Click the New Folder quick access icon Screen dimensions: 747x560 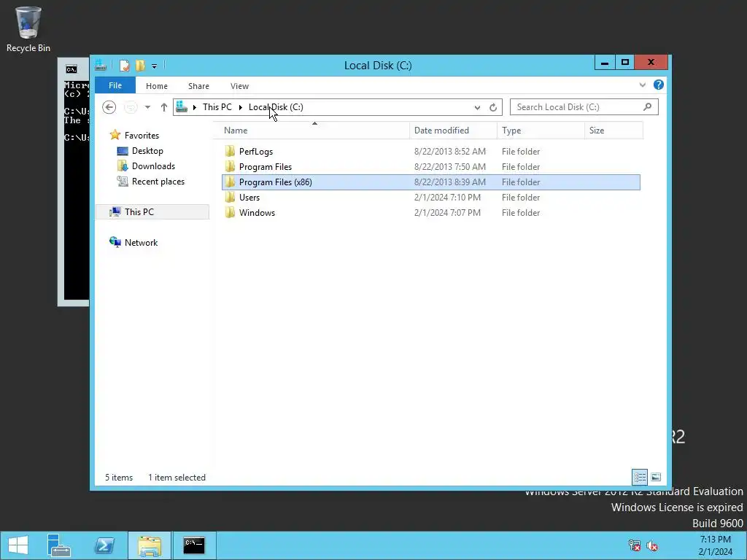click(x=140, y=66)
